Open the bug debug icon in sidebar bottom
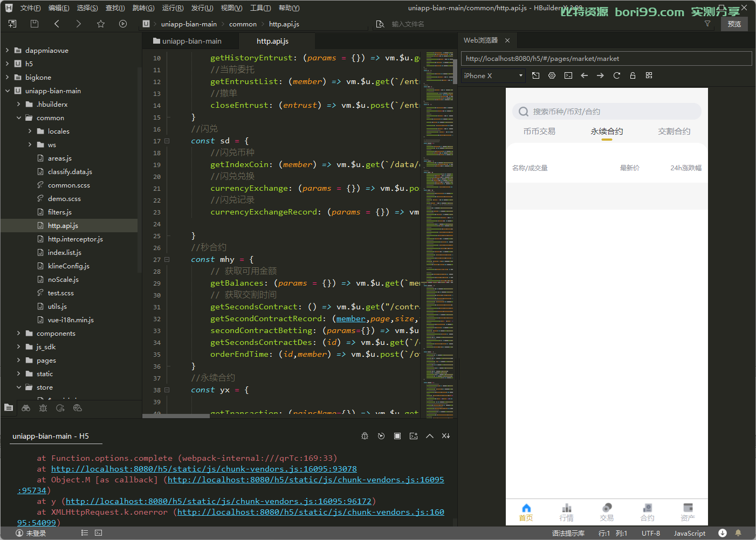 pyautogui.click(x=43, y=408)
